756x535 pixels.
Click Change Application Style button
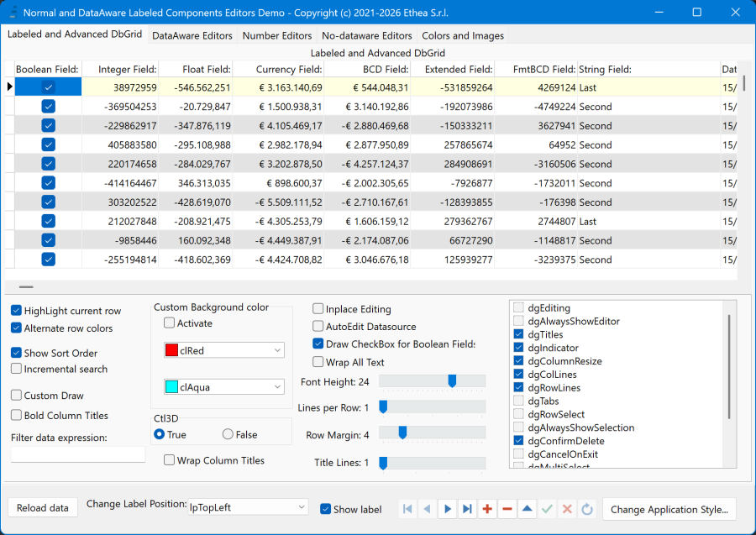(669, 510)
